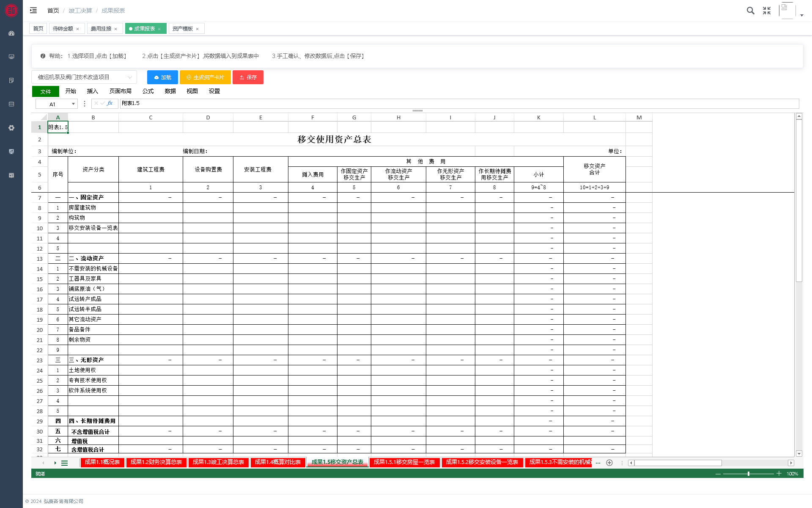Switch to the 首页 page tab
This screenshot has height=508, width=812.
pos(38,28)
